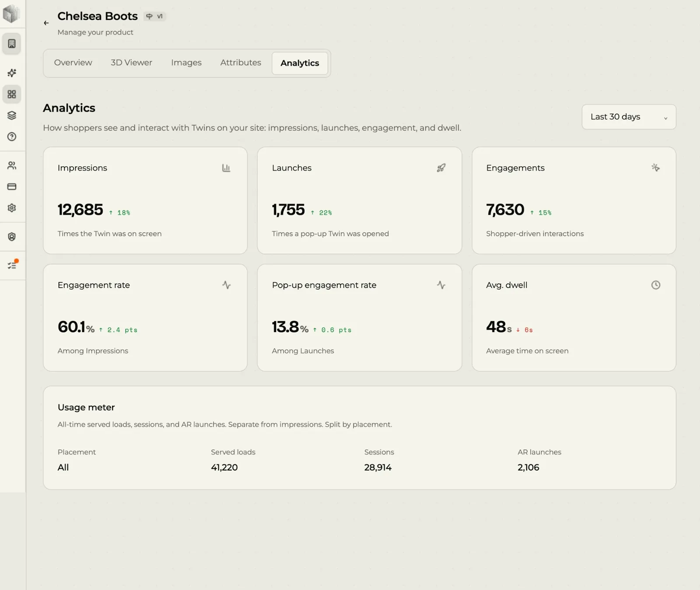700x590 pixels.
Task: Click the 'Among Launches' caption
Action: pos(303,351)
